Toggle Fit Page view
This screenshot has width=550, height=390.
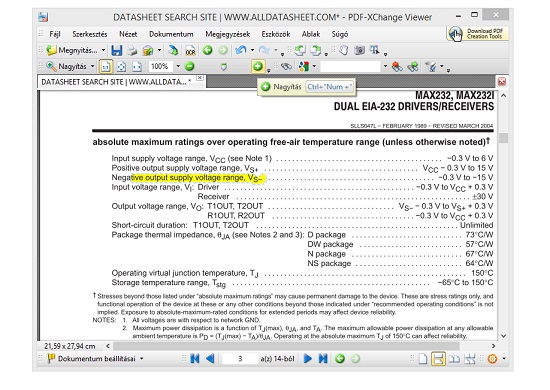coord(121,67)
